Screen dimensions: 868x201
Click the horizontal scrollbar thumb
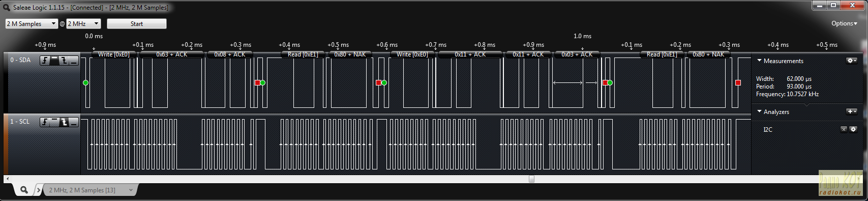tap(531, 179)
